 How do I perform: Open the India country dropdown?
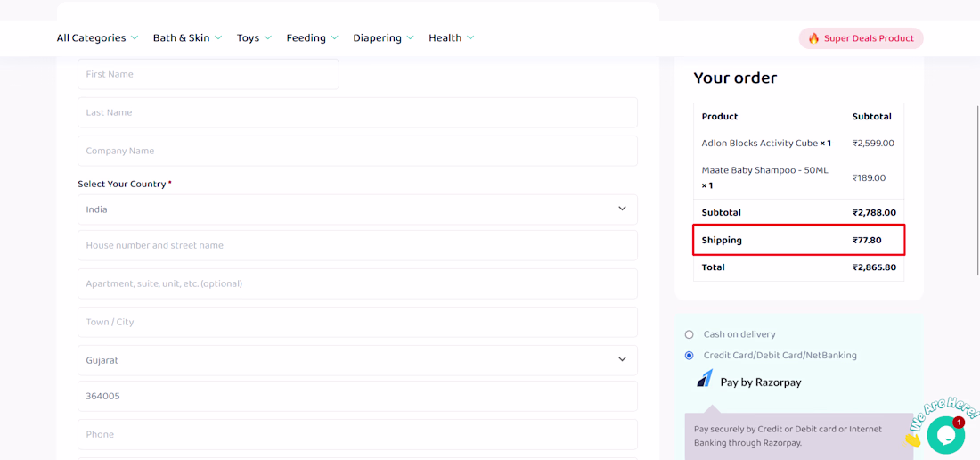[x=357, y=209]
